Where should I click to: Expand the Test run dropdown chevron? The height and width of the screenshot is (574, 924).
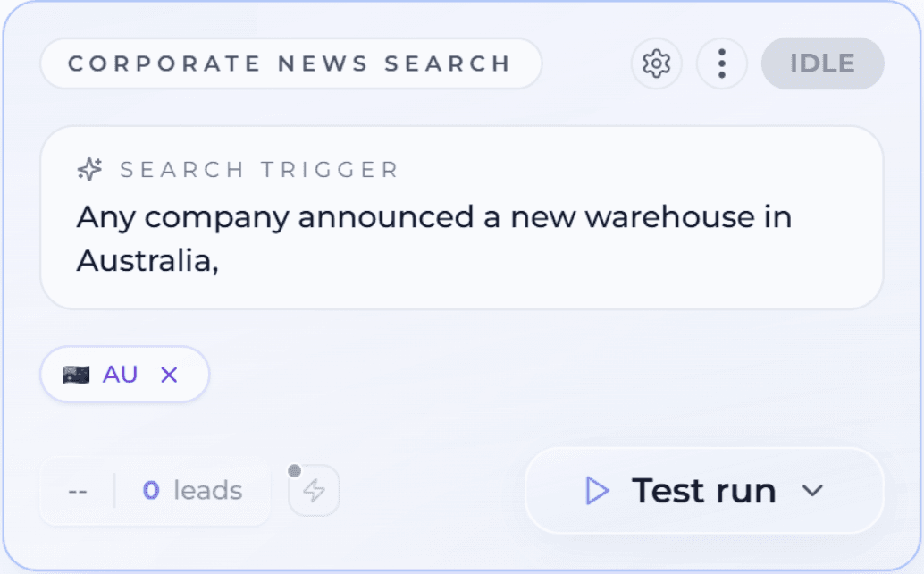tap(811, 490)
